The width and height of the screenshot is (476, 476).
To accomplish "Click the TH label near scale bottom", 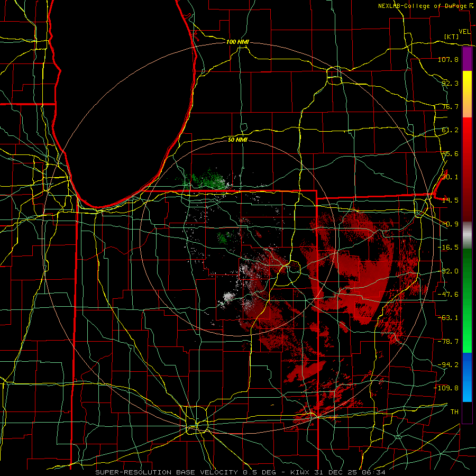I will pos(454,412).
